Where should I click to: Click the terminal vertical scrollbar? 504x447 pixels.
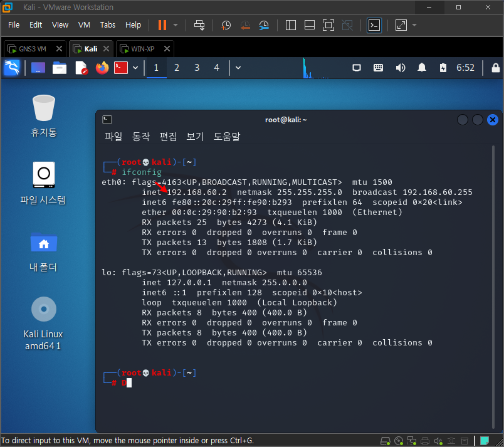pos(493,287)
